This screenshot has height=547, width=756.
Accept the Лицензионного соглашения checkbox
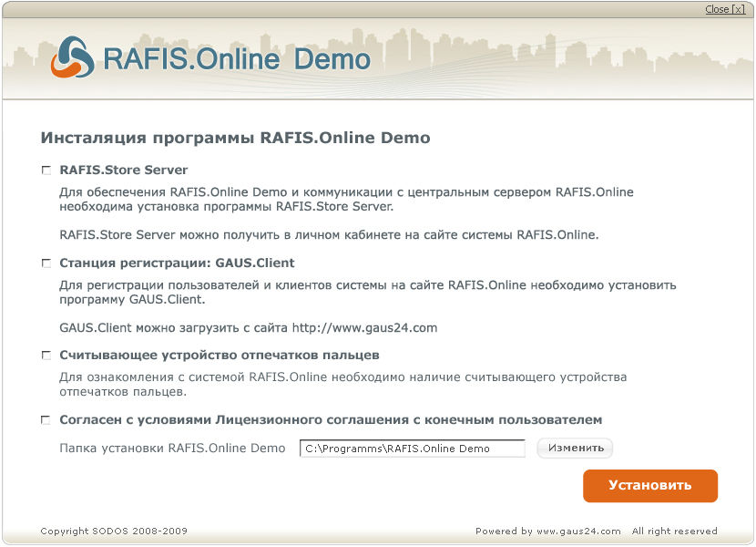click(46, 420)
